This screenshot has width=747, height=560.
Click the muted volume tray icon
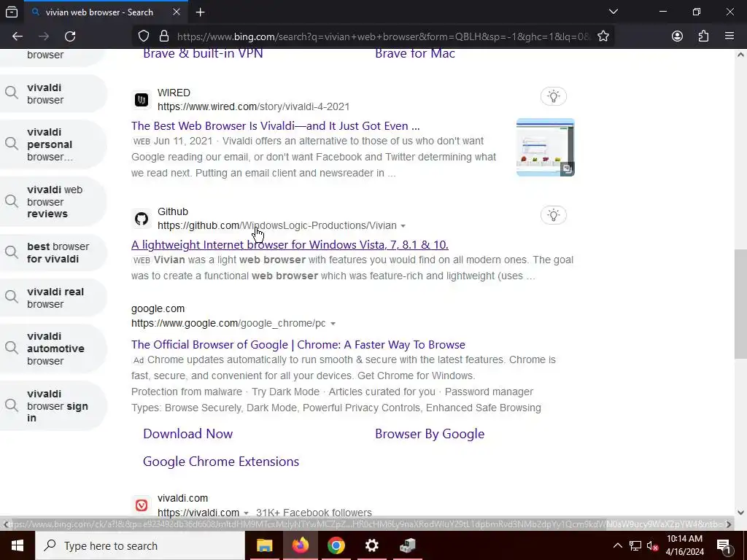pos(653,545)
